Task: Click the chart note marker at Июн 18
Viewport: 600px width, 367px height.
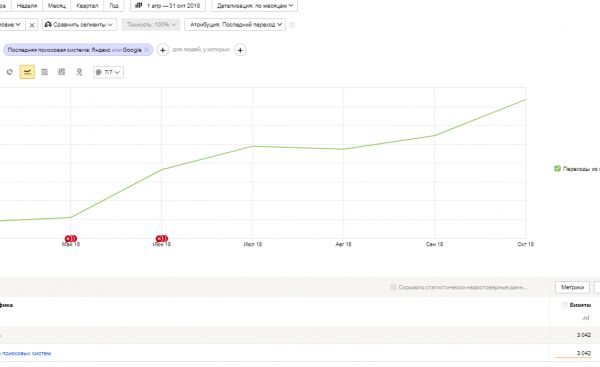Action: [x=162, y=239]
